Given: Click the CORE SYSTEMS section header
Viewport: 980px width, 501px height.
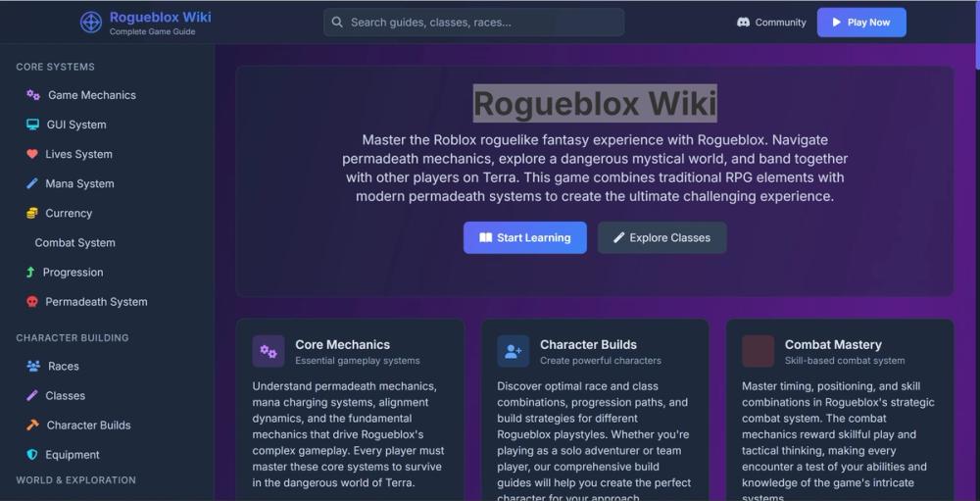Looking at the screenshot, I should 56,67.
